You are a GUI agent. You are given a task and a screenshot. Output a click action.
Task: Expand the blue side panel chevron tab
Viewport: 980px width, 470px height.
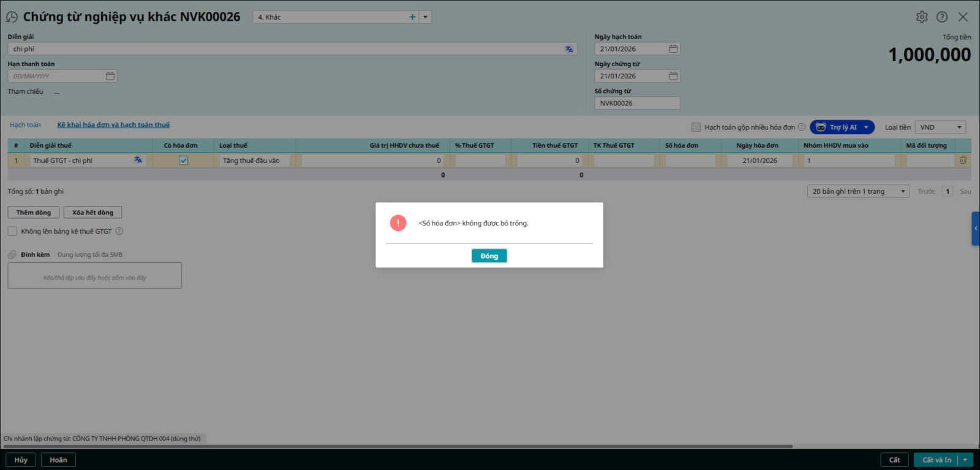976,229
